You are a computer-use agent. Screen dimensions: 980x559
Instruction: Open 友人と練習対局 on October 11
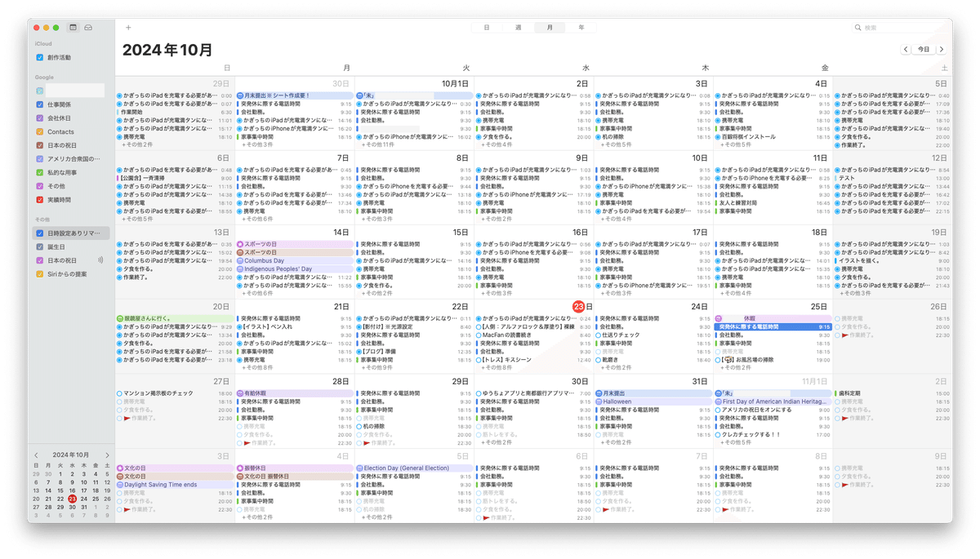pos(773,203)
